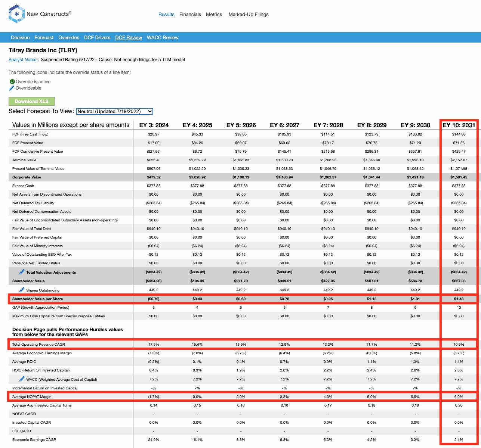
Task: Click the FCF Present Value row label
Action: point(28,143)
